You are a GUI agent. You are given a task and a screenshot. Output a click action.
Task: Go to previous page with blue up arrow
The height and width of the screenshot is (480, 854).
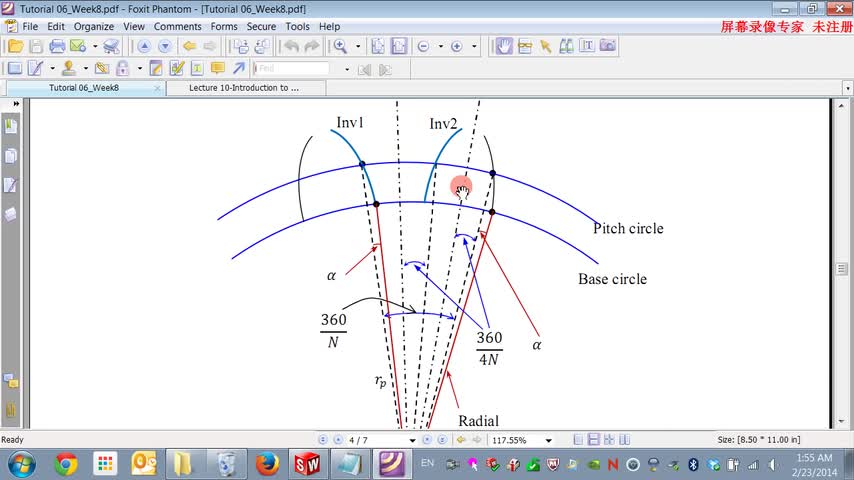pyautogui.click(x=144, y=46)
